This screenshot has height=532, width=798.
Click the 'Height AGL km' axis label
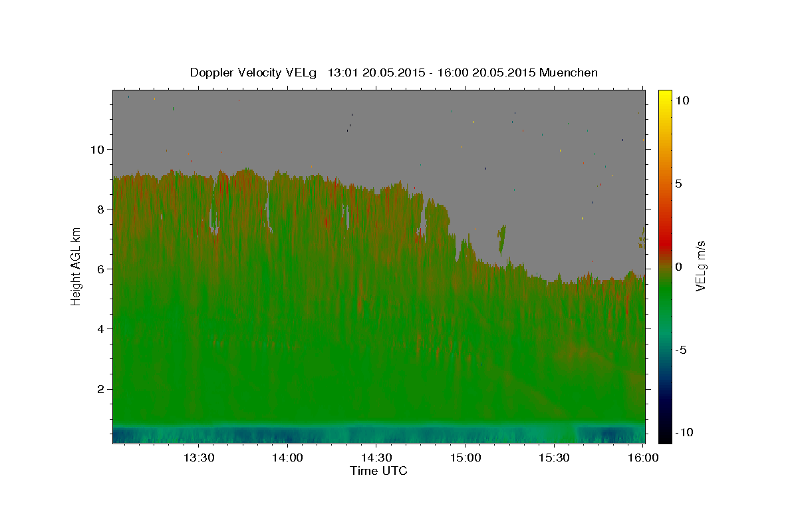(x=76, y=266)
